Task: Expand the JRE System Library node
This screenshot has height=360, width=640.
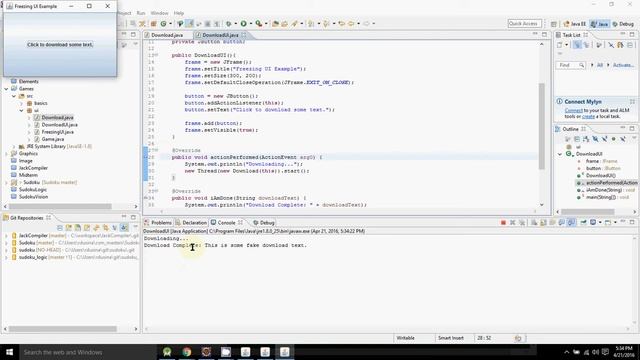Action: 13,147
